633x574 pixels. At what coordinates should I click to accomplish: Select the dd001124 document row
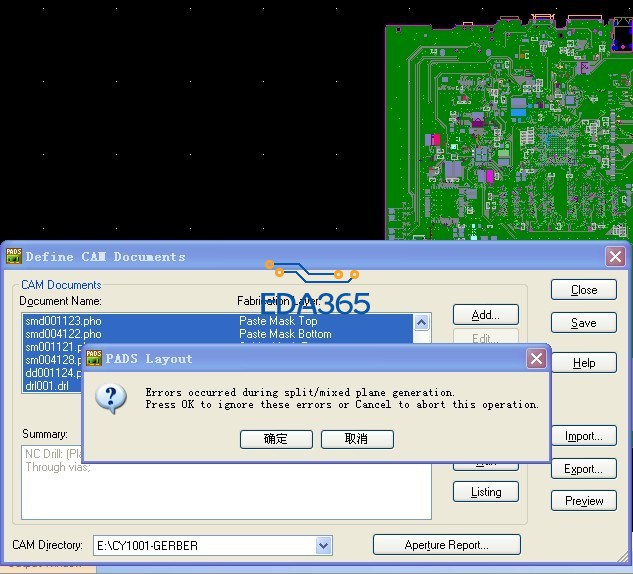(x=52, y=373)
